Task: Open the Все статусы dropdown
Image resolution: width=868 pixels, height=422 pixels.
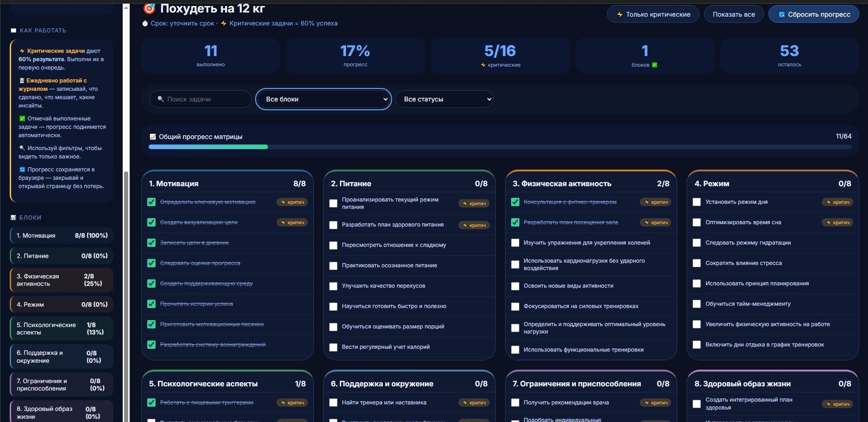Action: (x=444, y=99)
